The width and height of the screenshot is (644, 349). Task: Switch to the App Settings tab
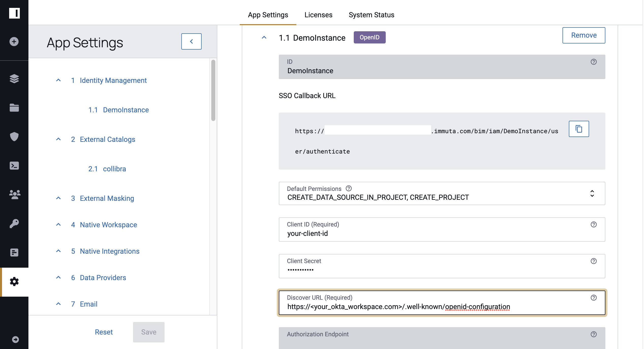pos(268,15)
